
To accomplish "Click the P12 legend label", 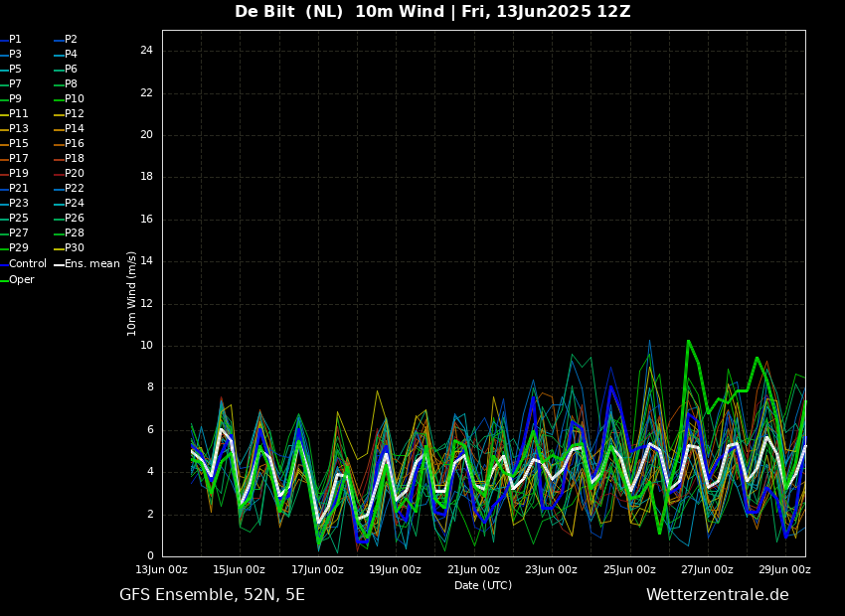I will pyautogui.click(x=75, y=114).
